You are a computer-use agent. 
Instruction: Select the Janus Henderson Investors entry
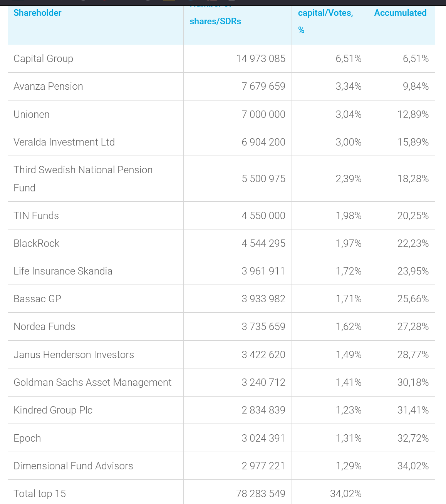74,355
